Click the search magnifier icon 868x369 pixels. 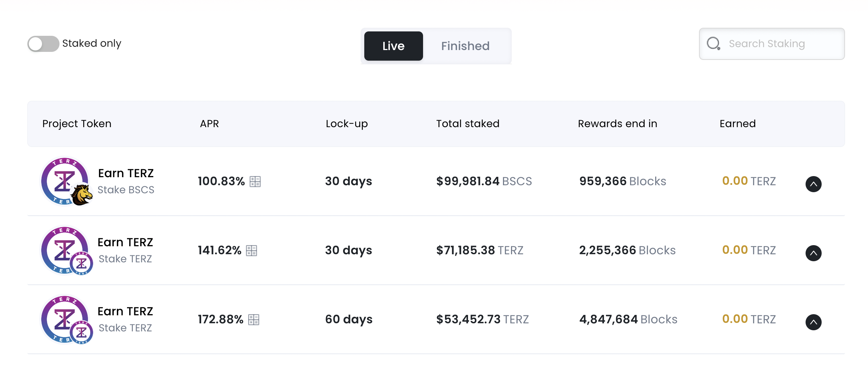tap(714, 44)
